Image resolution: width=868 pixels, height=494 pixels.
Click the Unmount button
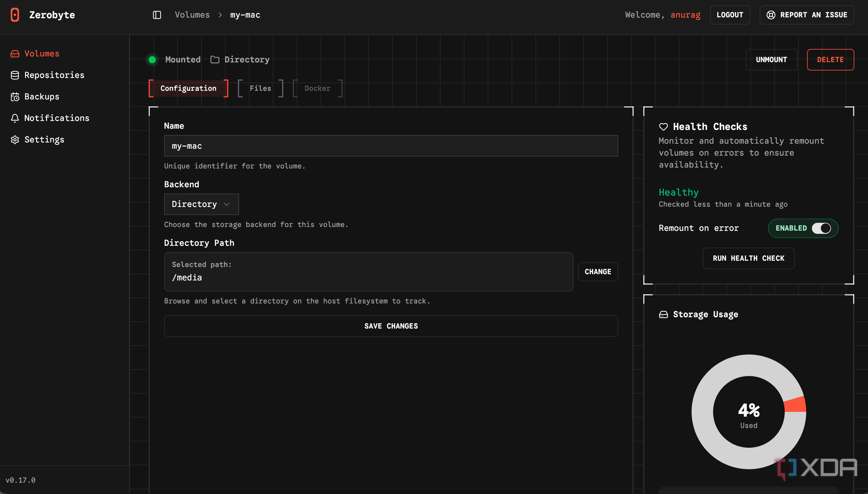pyautogui.click(x=771, y=60)
